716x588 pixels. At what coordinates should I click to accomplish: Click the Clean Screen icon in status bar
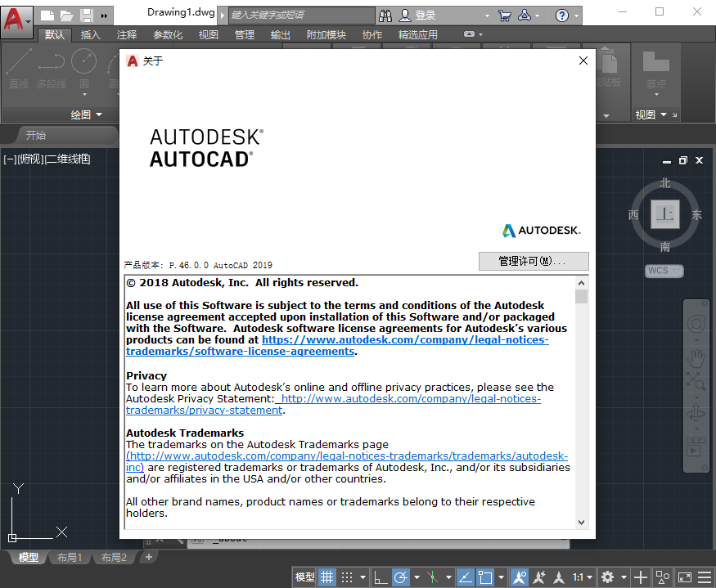[684, 577]
